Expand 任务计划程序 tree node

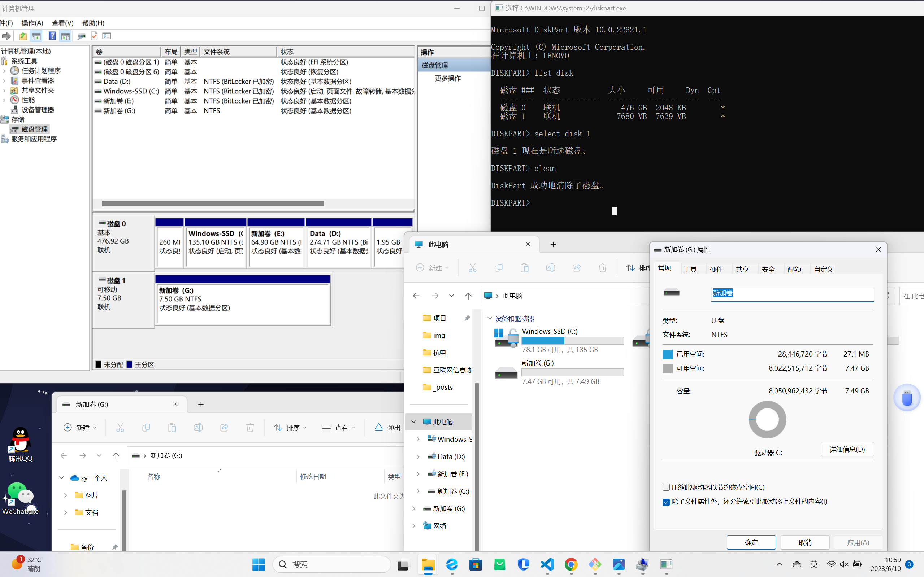pos(4,71)
